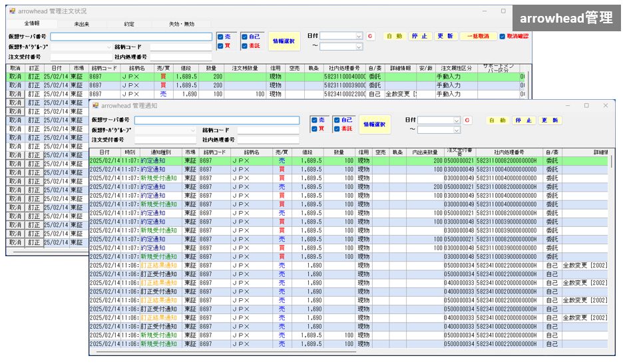Click 値段 column header in 管理通知
Screen dimensions: 625x364
(x=307, y=152)
